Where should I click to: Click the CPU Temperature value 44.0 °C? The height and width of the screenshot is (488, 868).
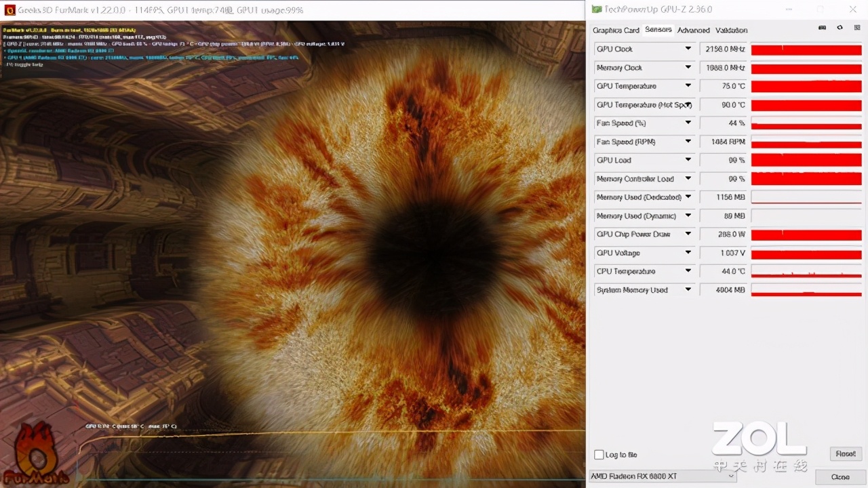tap(723, 271)
